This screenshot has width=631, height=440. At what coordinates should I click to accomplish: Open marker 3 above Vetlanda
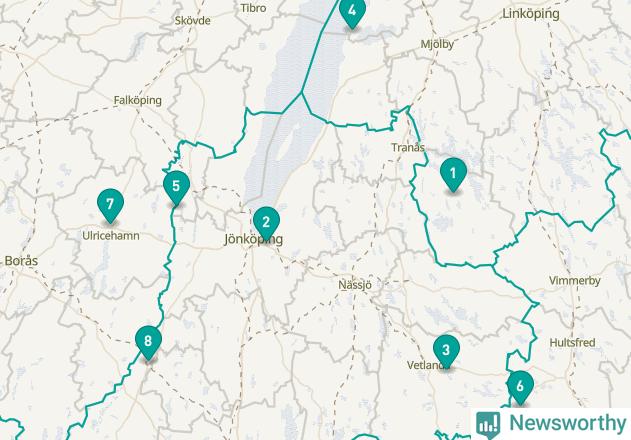446,351
